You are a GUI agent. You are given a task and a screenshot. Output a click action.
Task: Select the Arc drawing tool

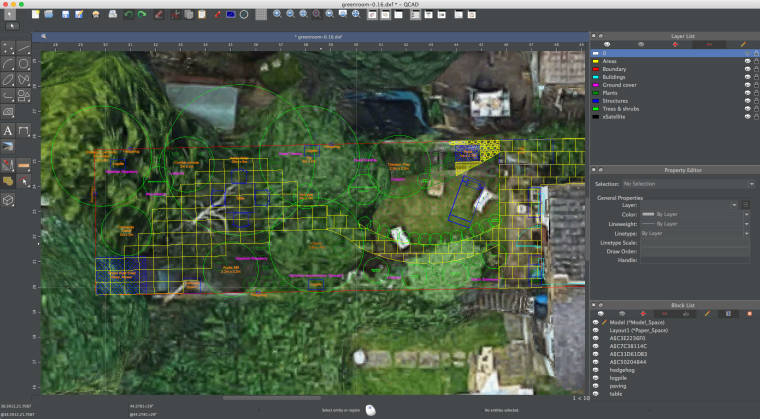(8, 64)
